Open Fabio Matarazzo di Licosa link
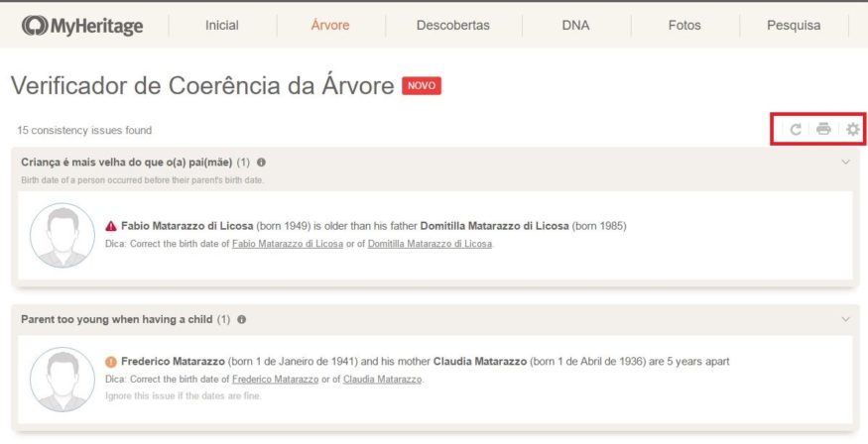Screen dimensions: 868x444 pyautogui.click(x=288, y=244)
